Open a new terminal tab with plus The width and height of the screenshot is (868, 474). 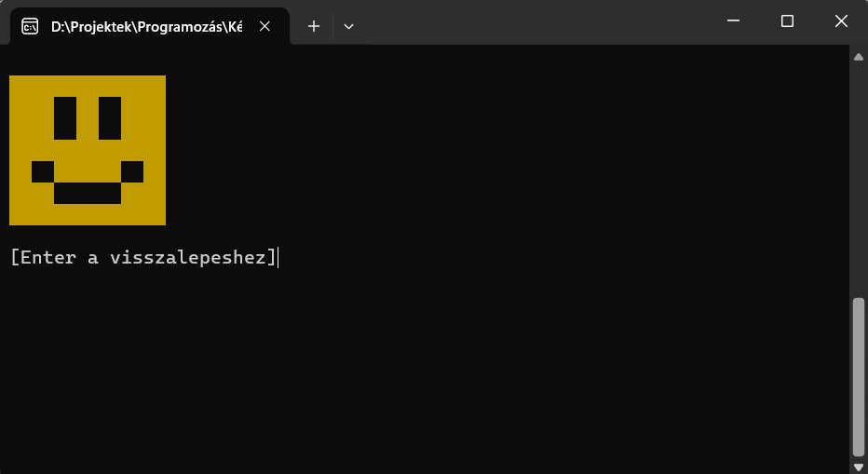[x=314, y=26]
